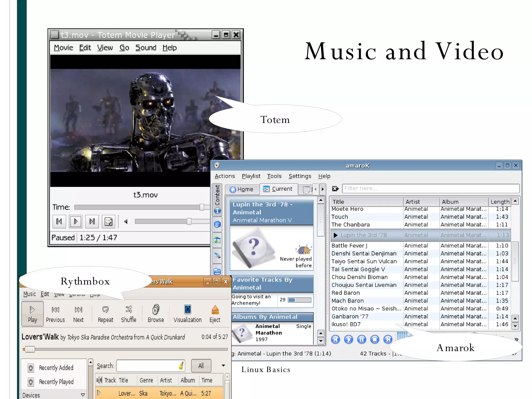Click amaroK's next track button
The image size is (532, 399).
(388, 339)
